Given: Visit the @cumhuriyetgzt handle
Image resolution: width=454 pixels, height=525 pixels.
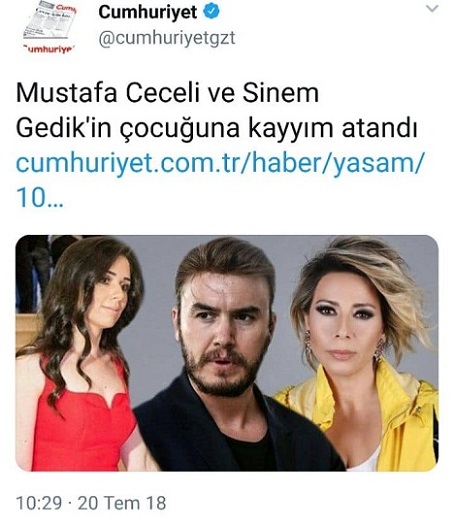Looking at the screenshot, I should click(x=167, y=39).
